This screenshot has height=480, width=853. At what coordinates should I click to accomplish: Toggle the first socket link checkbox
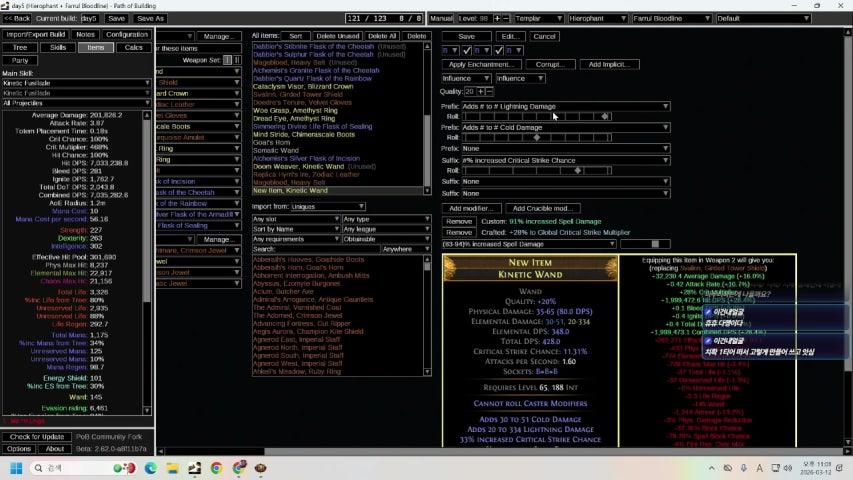(466, 50)
